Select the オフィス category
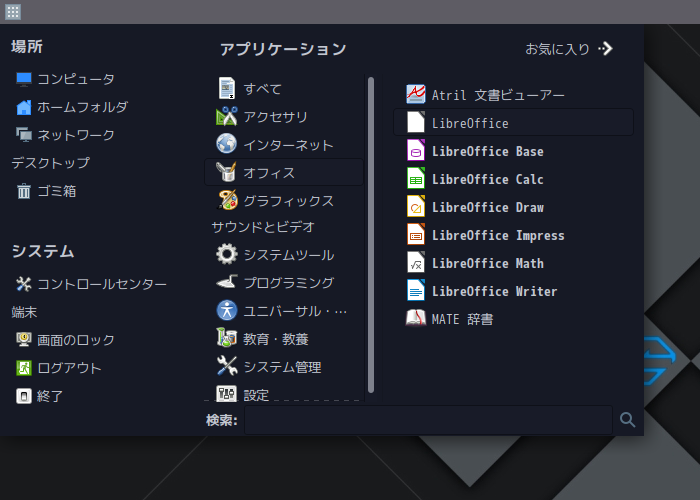 284,172
